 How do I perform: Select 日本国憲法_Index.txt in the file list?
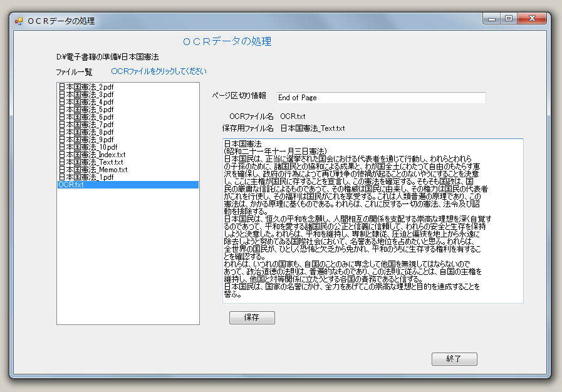[91, 155]
